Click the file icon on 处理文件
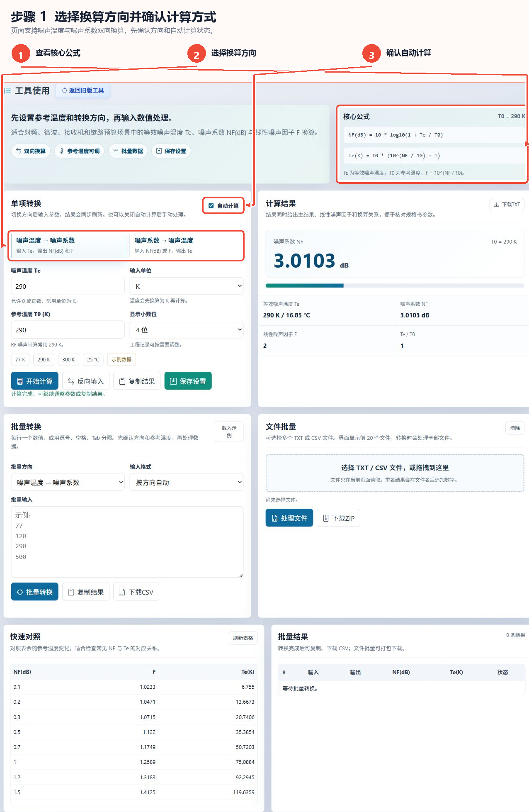529x812 pixels. tap(274, 518)
